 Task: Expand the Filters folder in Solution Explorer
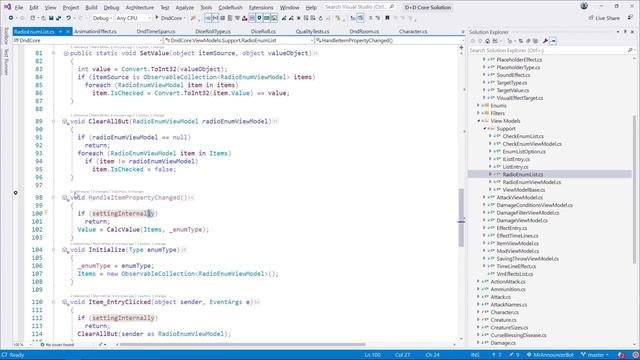(x=479, y=113)
